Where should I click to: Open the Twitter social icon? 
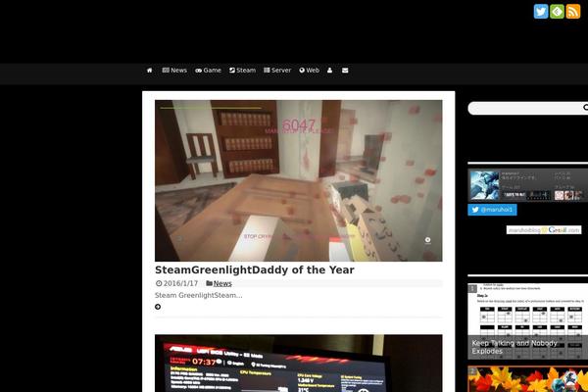point(541,12)
